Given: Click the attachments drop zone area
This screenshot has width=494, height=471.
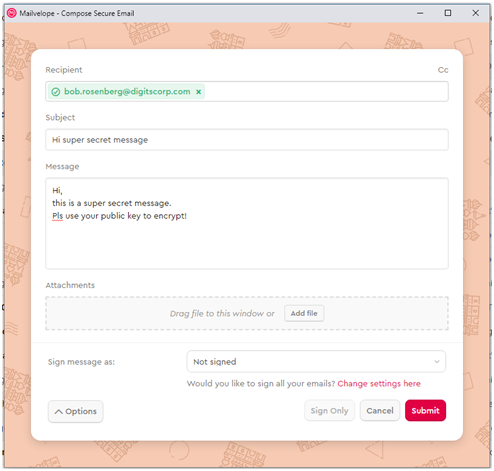Looking at the screenshot, I should point(247,313).
